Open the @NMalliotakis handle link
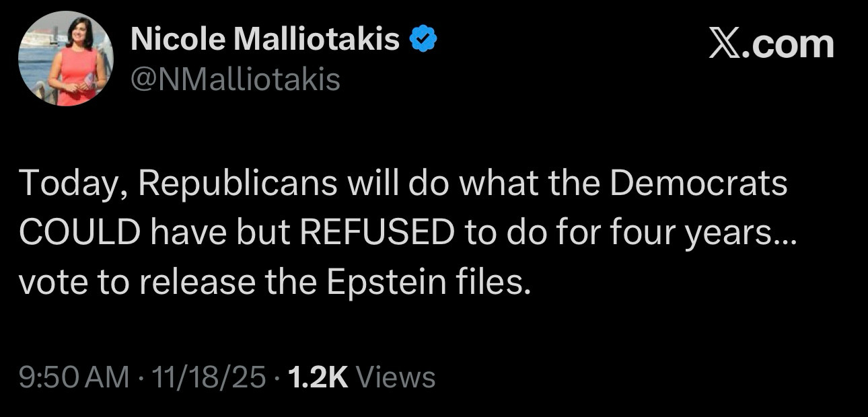This screenshot has width=868, height=417. [236, 80]
